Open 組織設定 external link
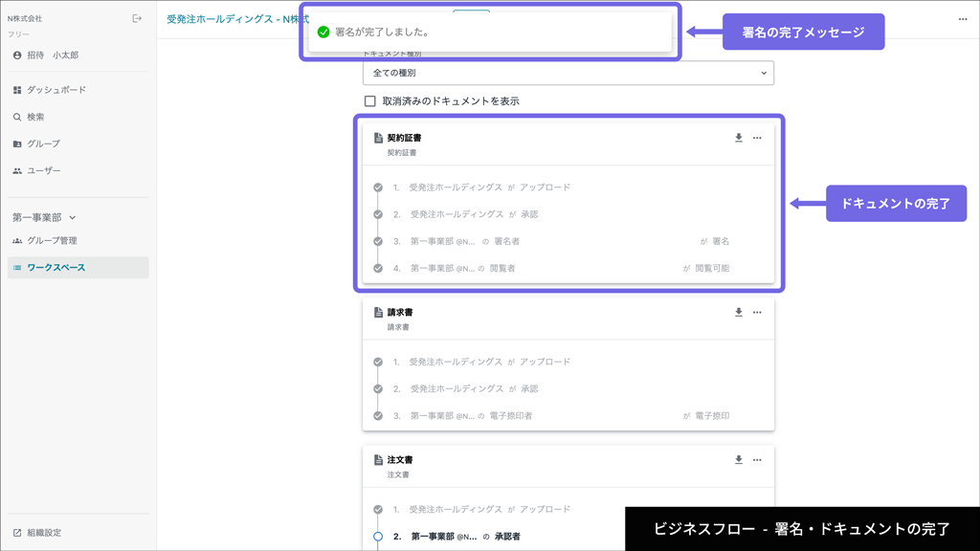 (x=37, y=533)
